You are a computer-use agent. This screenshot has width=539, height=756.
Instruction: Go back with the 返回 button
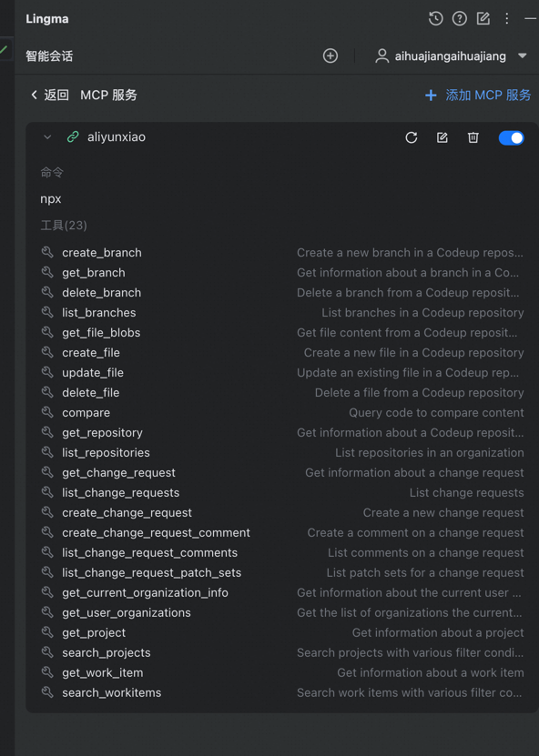point(50,95)
